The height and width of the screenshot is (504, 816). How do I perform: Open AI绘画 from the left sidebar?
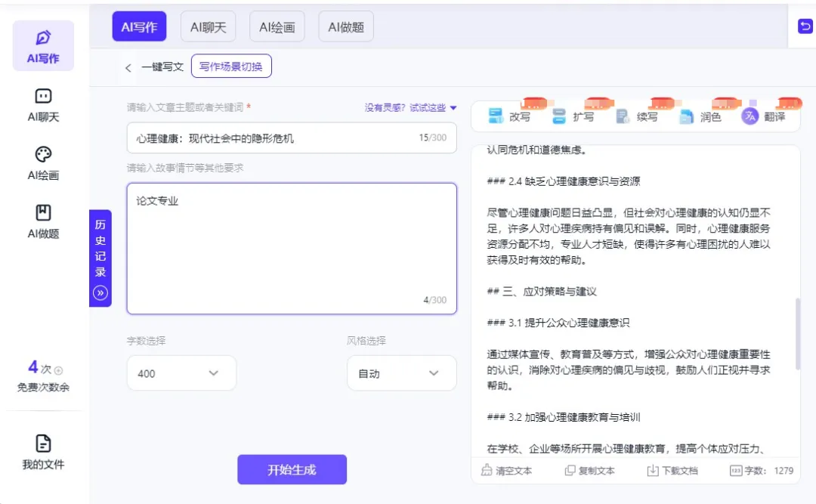pyautogui.click(x=43, y=162)
